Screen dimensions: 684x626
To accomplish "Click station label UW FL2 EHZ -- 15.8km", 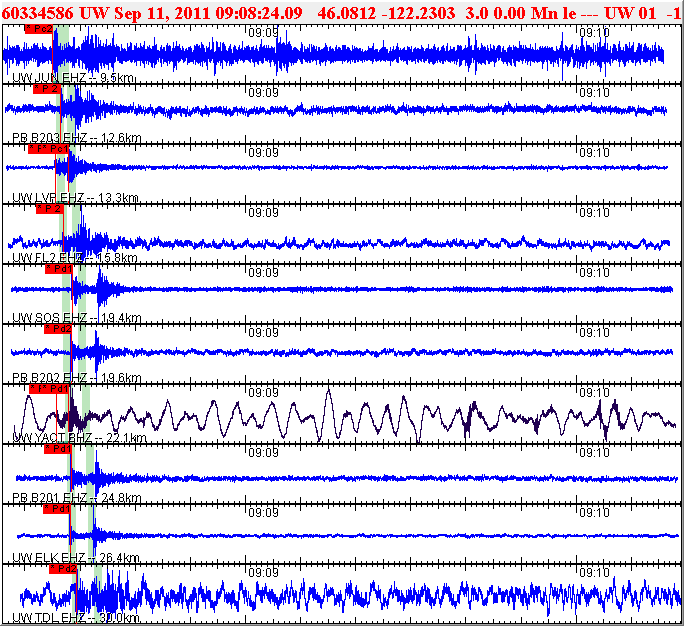I will 75,258.
